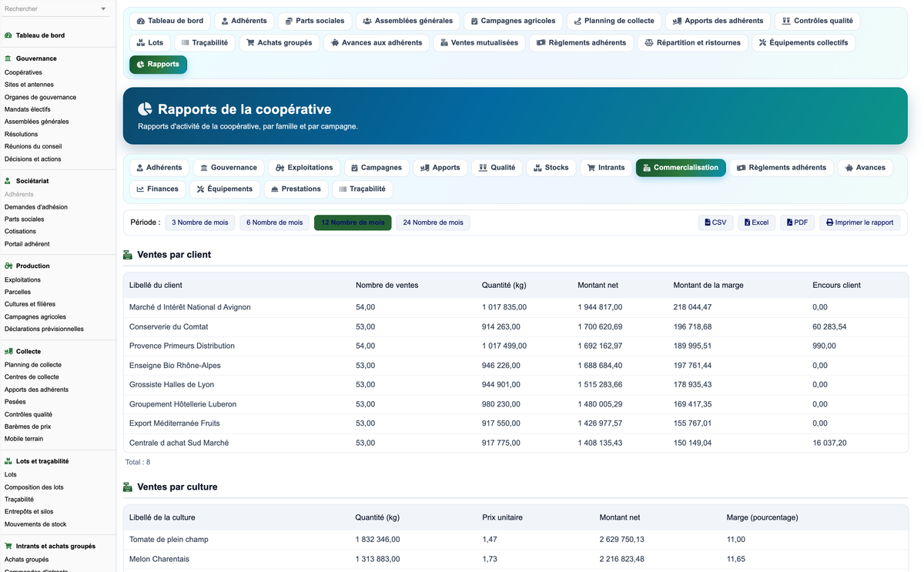
Task: Click the Intrants et achats groupés cart icon
Action: (x=8, y=547)
